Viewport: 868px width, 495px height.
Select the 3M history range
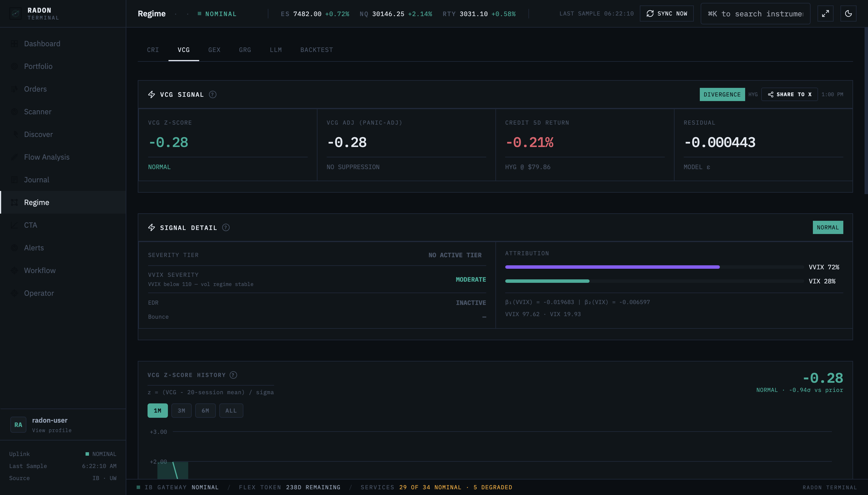coord(181,411)
